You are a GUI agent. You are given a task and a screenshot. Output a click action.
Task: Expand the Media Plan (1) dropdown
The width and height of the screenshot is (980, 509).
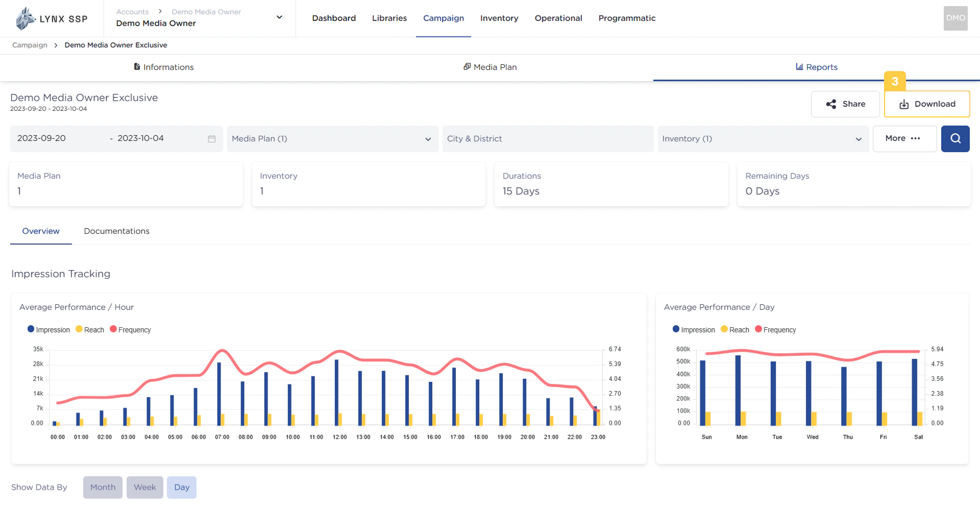click(428, 138)
